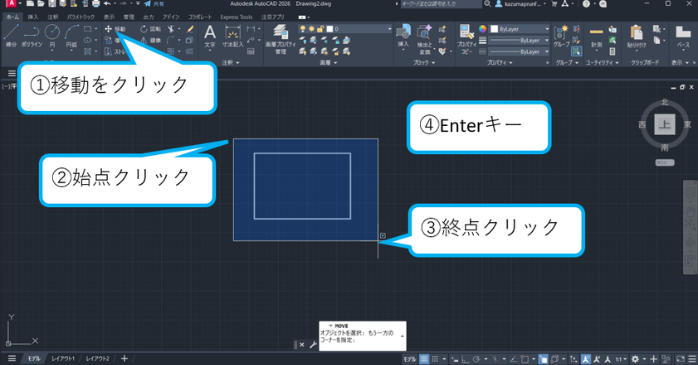
Task: Switch to the Layout2 (レイアウト2) tab
Action: click(97, 359)
